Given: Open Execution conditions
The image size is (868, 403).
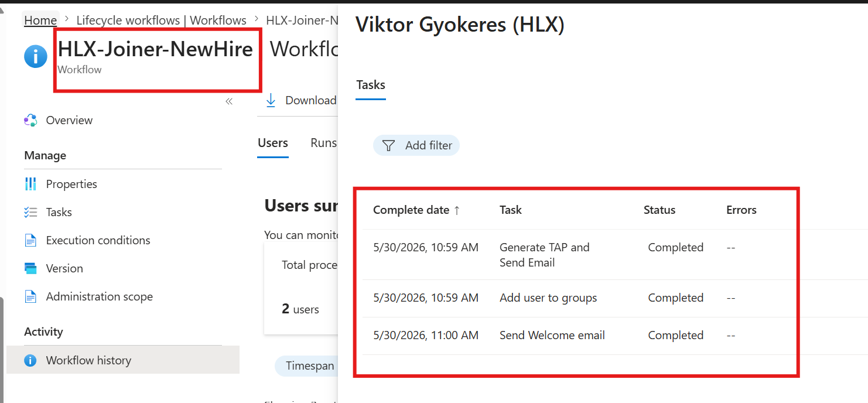Looking at the screenshot, I should tap(98, 240).
